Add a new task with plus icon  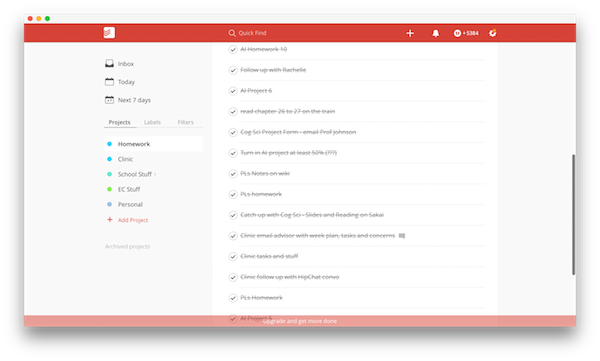pyautogui.click(x=410, y=33)
